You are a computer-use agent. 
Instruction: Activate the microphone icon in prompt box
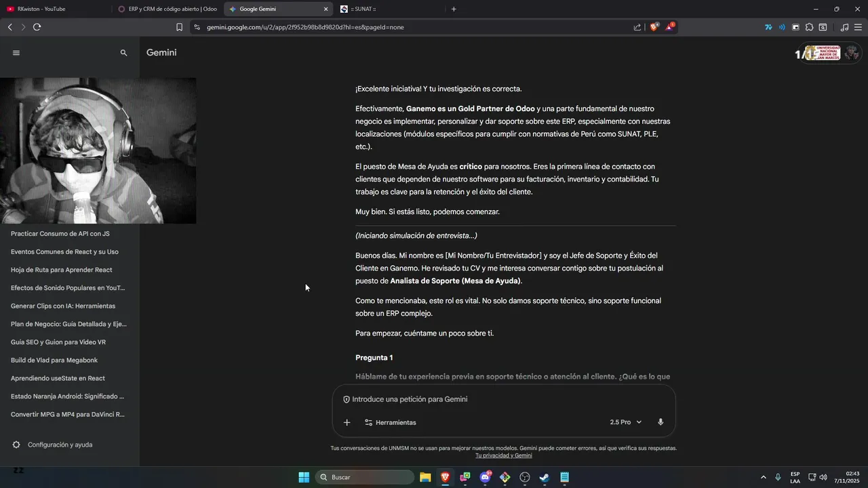(660, 422)
